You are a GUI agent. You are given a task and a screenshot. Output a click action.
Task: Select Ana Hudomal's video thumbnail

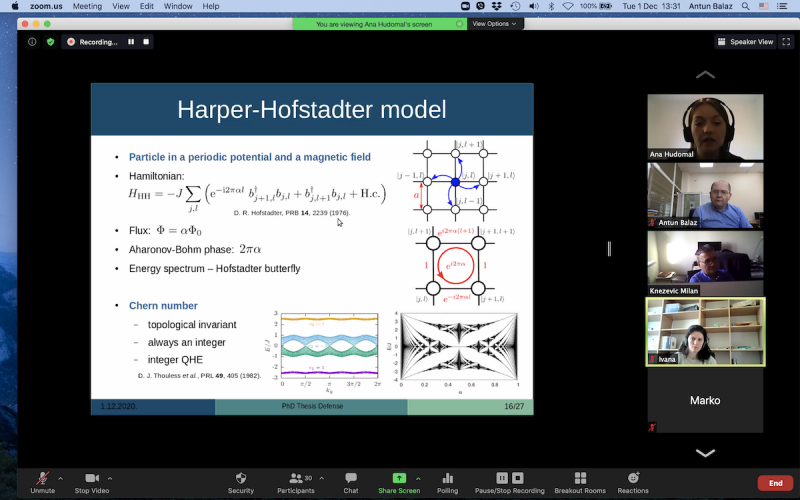tap(706, 127)
